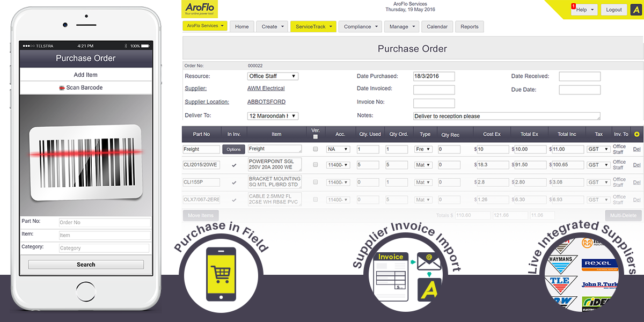Viewport: 644px width, 322px height.
Task: Open the Resource Office Staff dropdown
Action: click(x=273, y=76)
